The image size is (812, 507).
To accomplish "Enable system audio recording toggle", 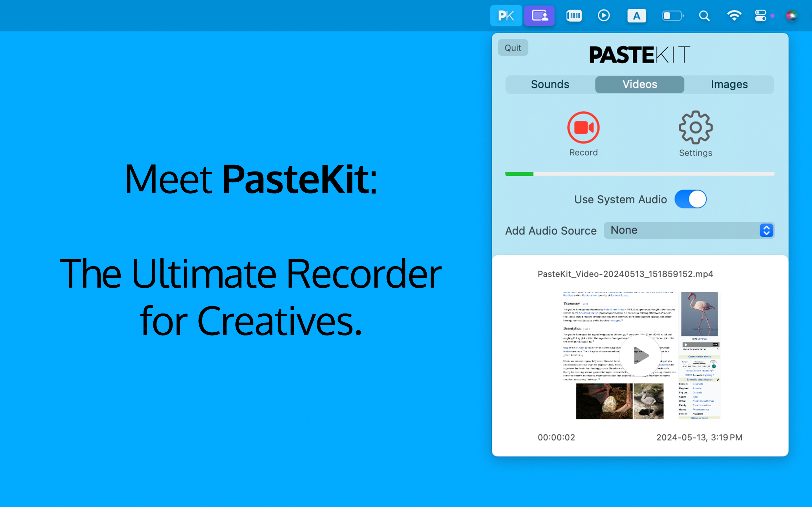I will tap(690, 199).
